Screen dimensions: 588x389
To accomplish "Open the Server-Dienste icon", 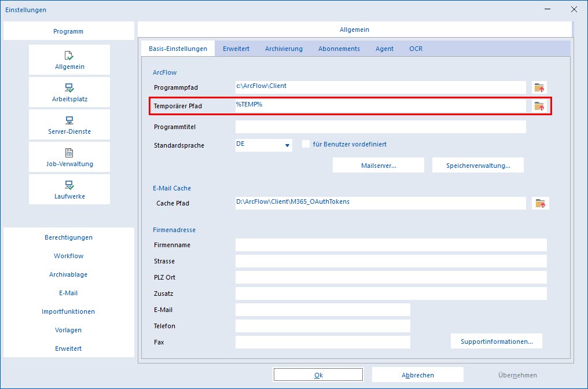I will pos(69,124).
